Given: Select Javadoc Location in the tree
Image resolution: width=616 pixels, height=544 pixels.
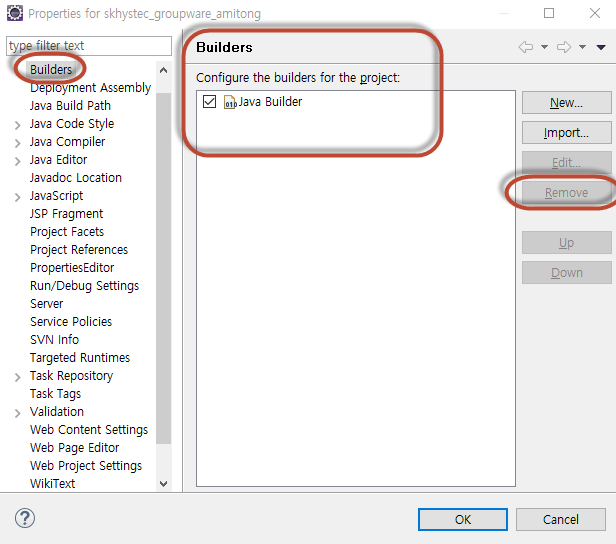Looking at the screenshot, I should (x=76, y=178).
